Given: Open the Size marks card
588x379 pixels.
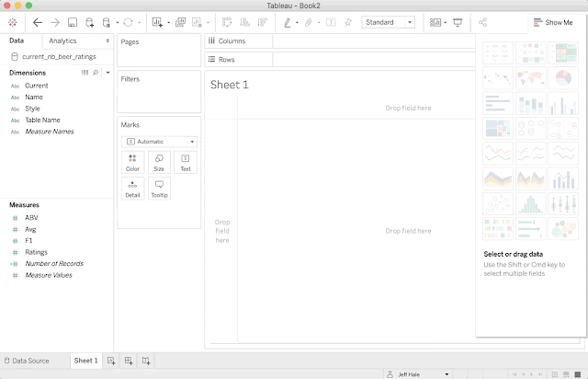Looking at the screenshot, I should coord(159,162).
